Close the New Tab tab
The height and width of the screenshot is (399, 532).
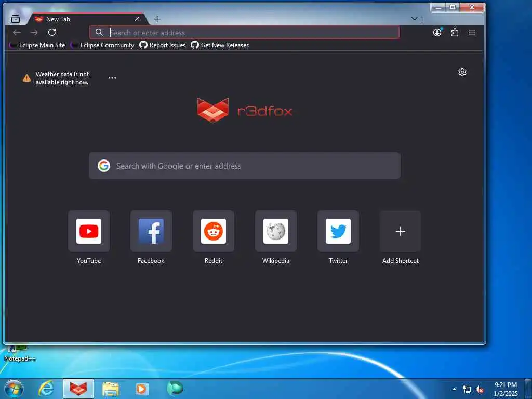click(x=137, y=19)
